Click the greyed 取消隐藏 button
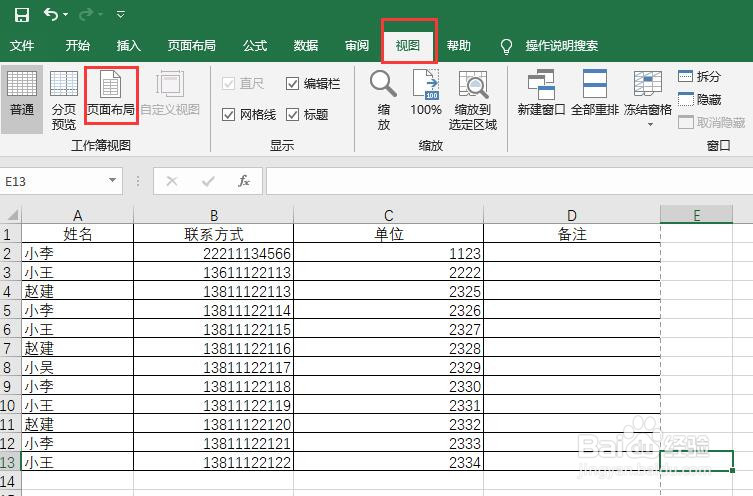 (712, 122)
